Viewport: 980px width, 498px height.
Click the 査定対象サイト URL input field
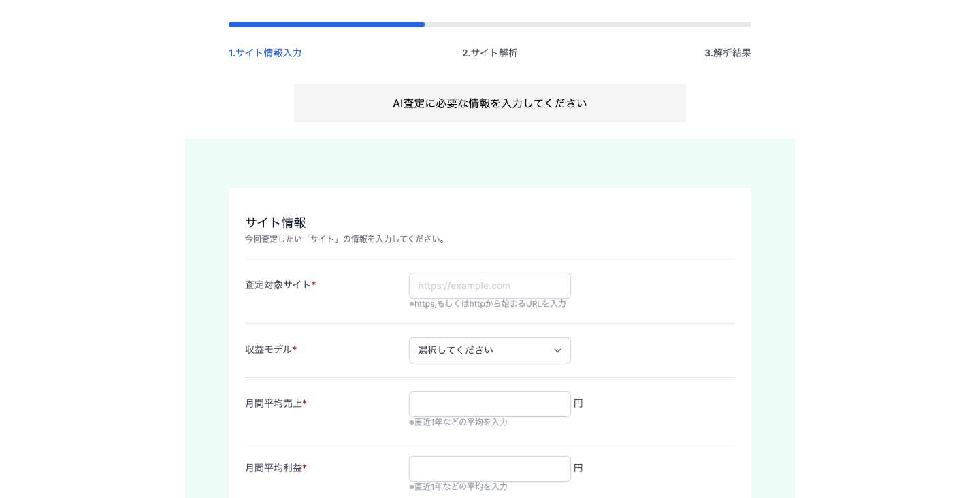(x=489, y=286)
